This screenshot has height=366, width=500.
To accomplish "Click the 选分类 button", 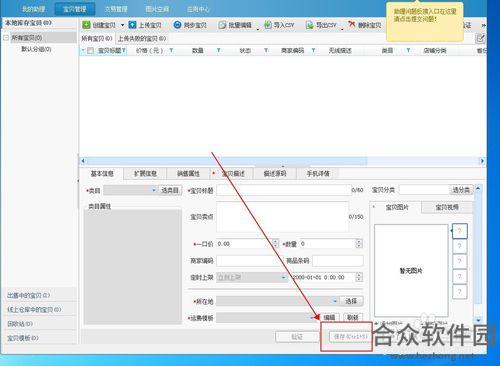I will tap(461, 190).
